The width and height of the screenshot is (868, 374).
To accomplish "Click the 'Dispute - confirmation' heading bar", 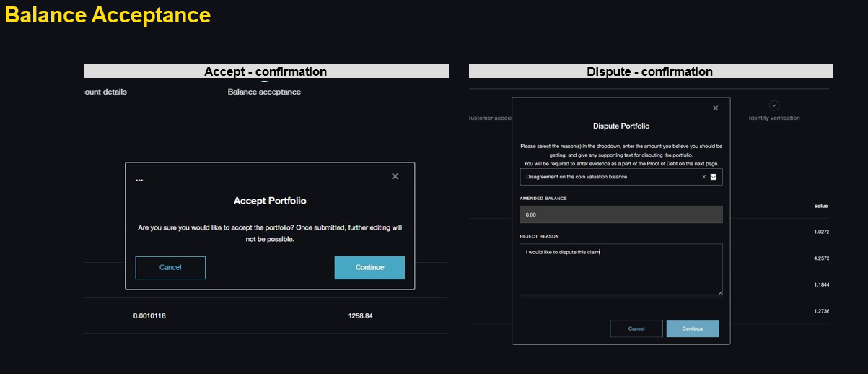I will point(650,71).
